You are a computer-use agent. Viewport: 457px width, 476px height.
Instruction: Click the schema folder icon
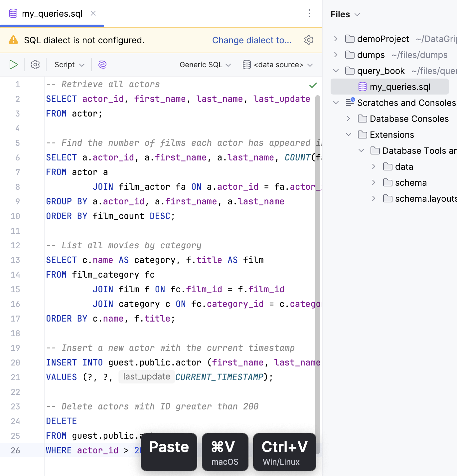[x=388, y=182]
